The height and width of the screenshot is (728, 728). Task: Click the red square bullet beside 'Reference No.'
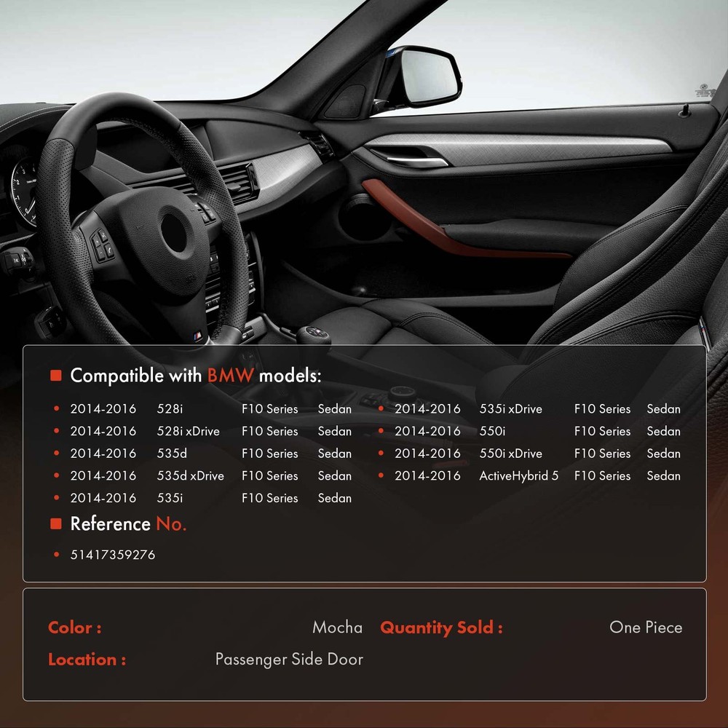56,523
